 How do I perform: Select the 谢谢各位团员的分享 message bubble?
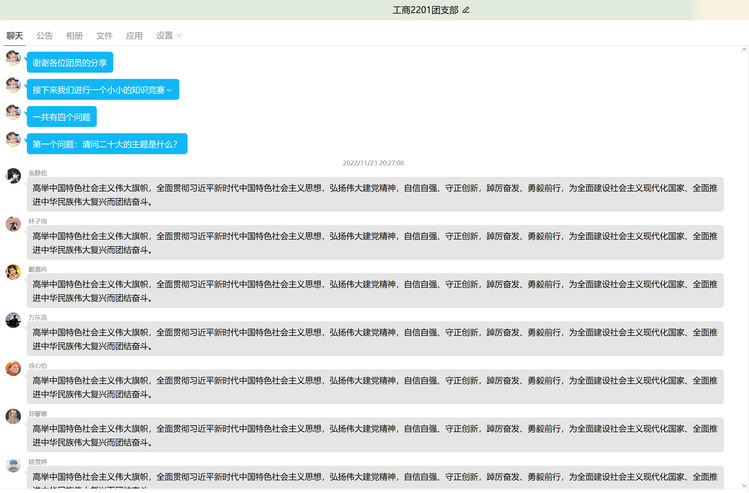pyautogui.click(x=70, y=62)
